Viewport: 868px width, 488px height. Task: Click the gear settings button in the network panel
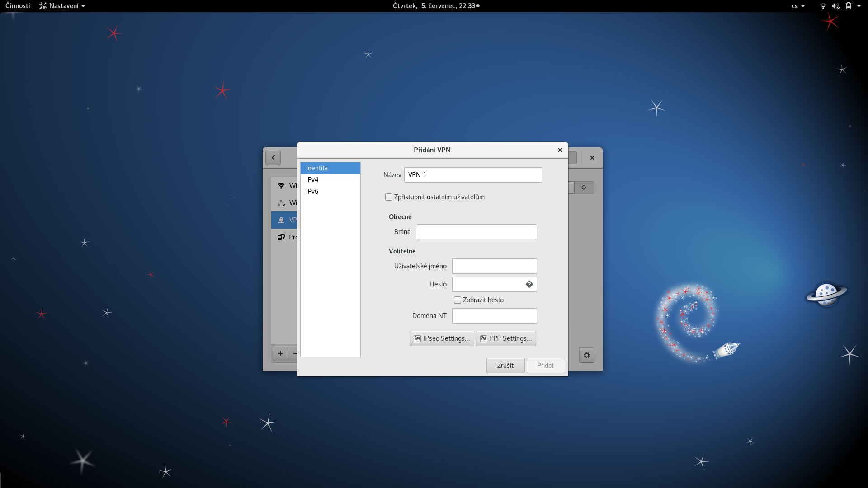[x=586, y=355]
